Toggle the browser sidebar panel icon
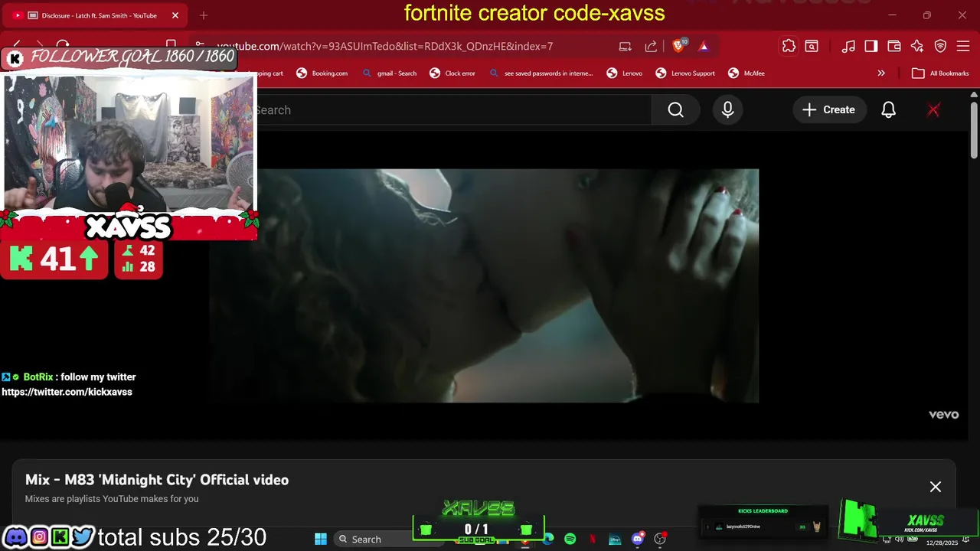Screen dimensions: 980x551 (x=871, y=46)
